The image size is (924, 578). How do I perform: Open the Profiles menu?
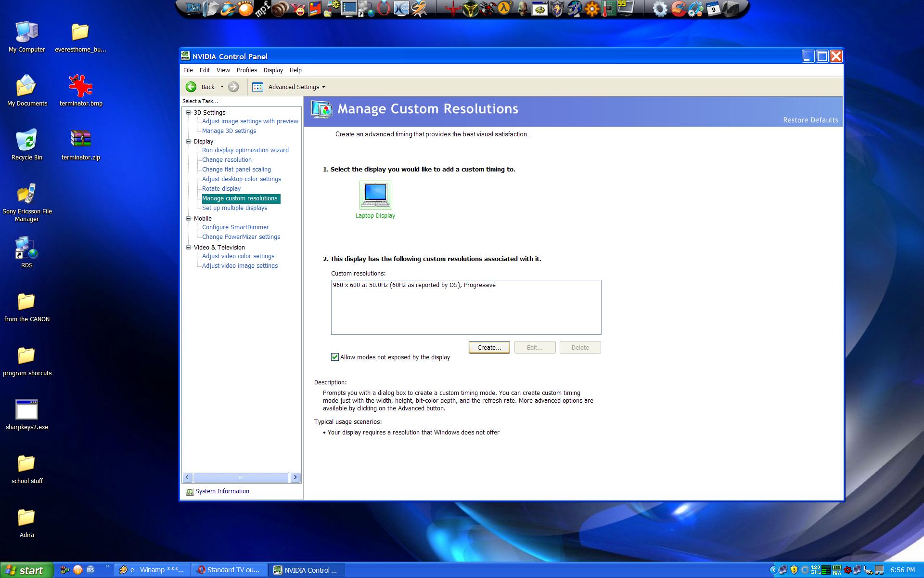tap(247, 70)
